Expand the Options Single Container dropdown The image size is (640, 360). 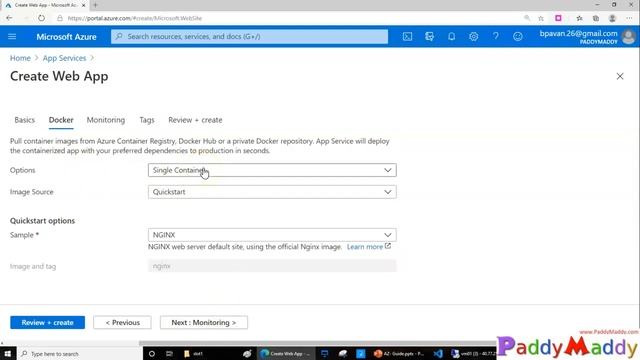click(x=272, y=170)
